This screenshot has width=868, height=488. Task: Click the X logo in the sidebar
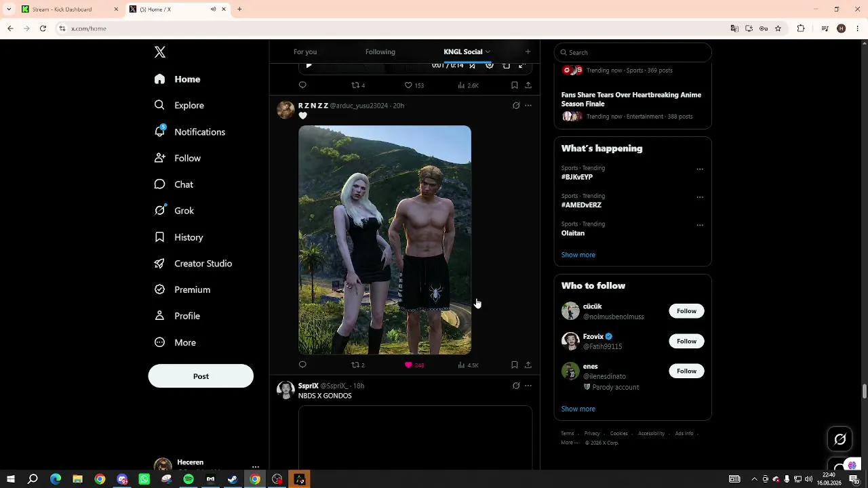coord(160,52)
